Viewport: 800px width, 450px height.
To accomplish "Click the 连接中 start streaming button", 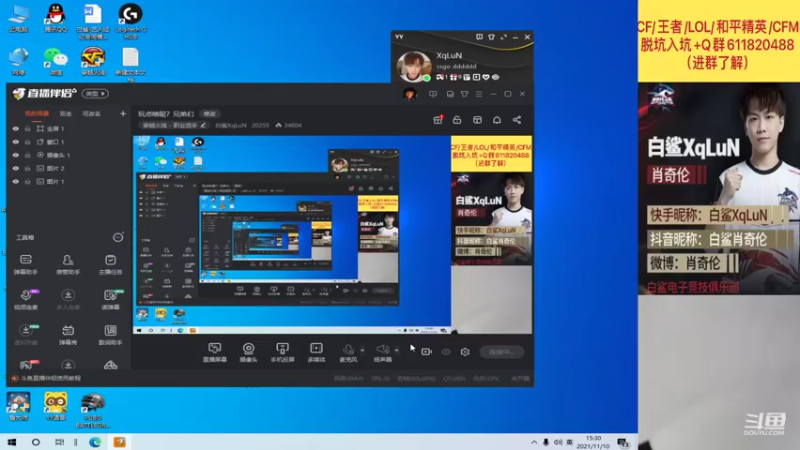I will coord(502,352).
